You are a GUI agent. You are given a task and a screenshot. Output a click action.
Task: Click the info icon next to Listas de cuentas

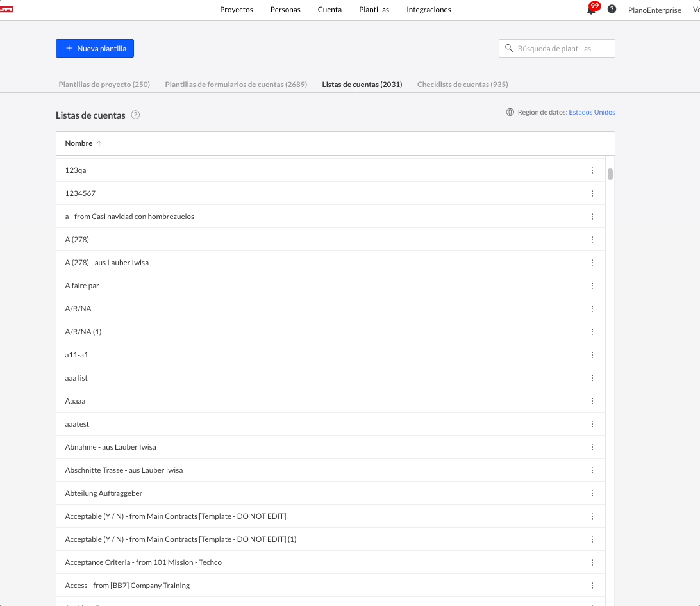[x=135, y=115]
